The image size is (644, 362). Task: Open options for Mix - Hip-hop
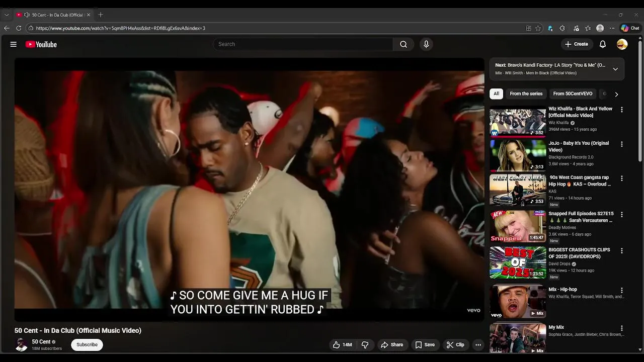coord(621,291)
